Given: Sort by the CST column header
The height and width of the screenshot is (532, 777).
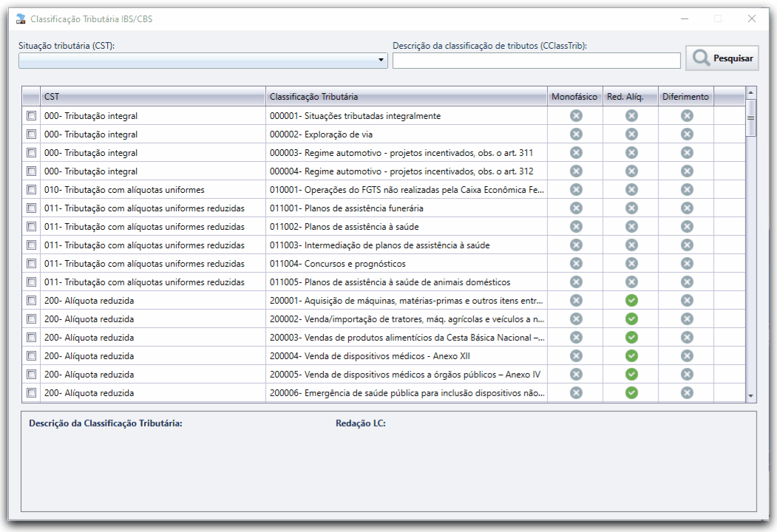Looking at the screenshot, I should [x=152, y=97].
